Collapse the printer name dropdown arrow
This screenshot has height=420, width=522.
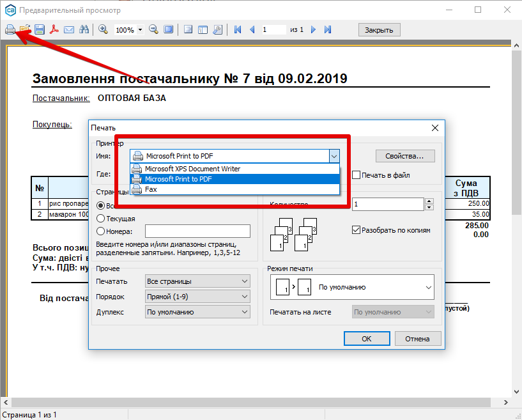click(x=334, y=156)
